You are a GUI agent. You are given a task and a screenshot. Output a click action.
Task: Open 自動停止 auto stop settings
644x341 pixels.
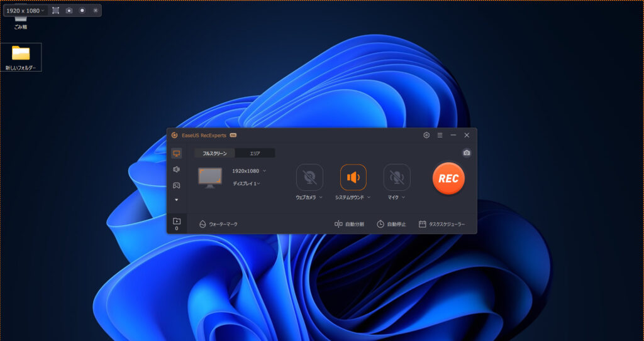tap(391, 224)
